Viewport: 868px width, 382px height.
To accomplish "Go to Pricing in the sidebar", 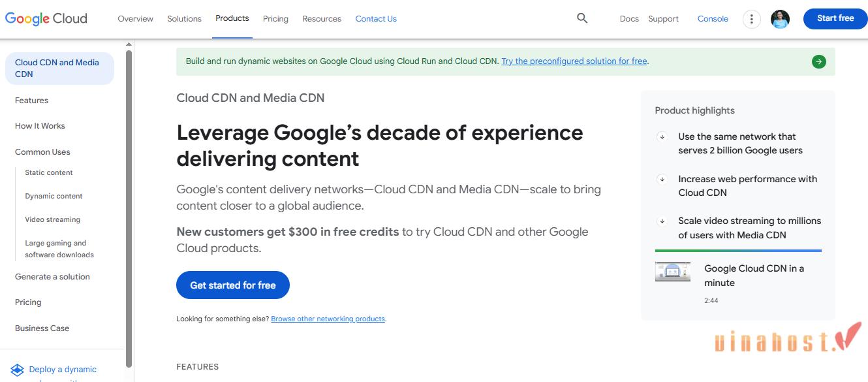I will 28,302.
